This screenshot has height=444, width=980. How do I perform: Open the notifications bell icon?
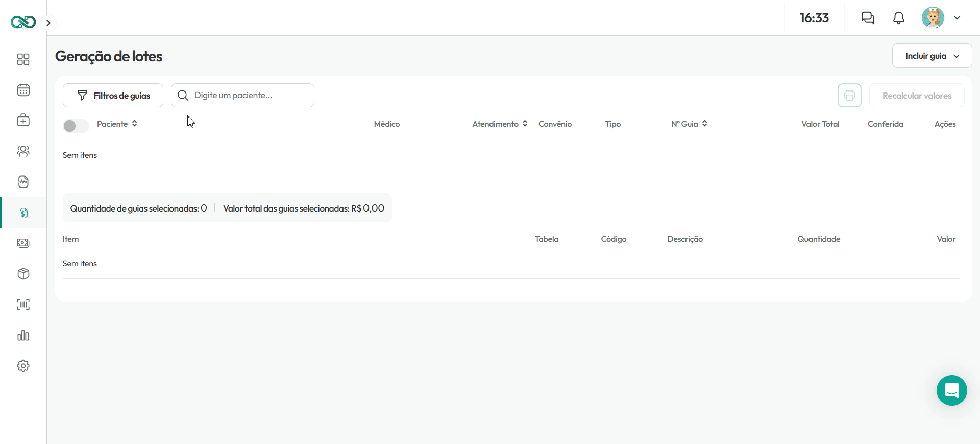[898, 18]
